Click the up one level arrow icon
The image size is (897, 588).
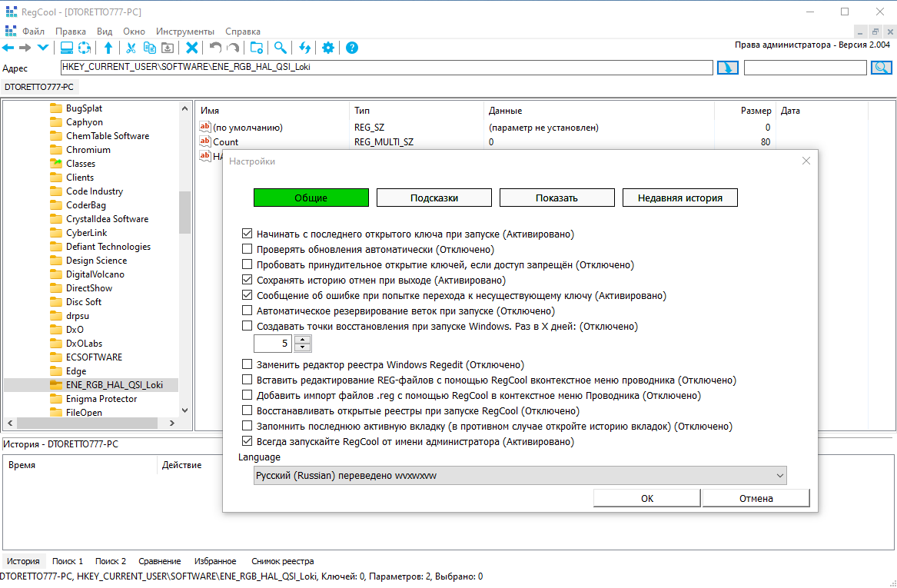coord(108,48)
